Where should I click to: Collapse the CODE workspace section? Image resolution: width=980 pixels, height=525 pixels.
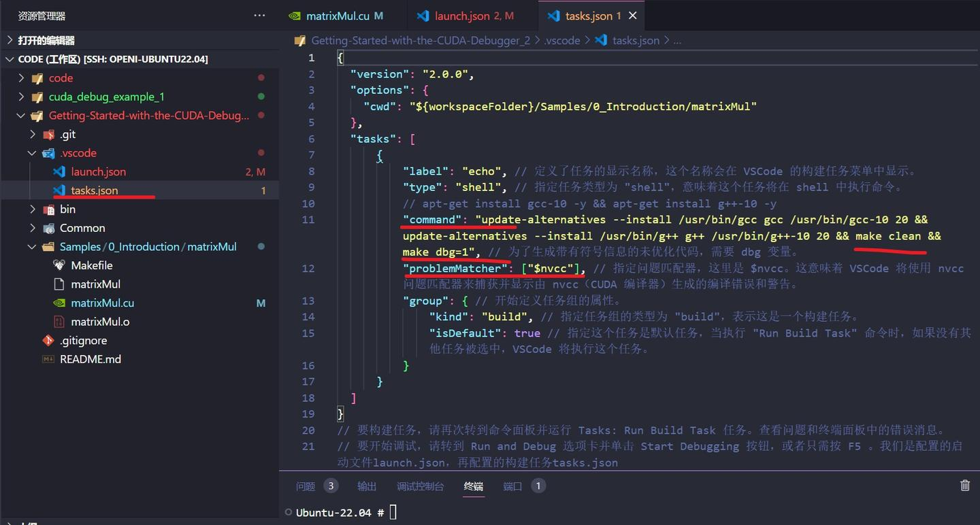[10, 59]
